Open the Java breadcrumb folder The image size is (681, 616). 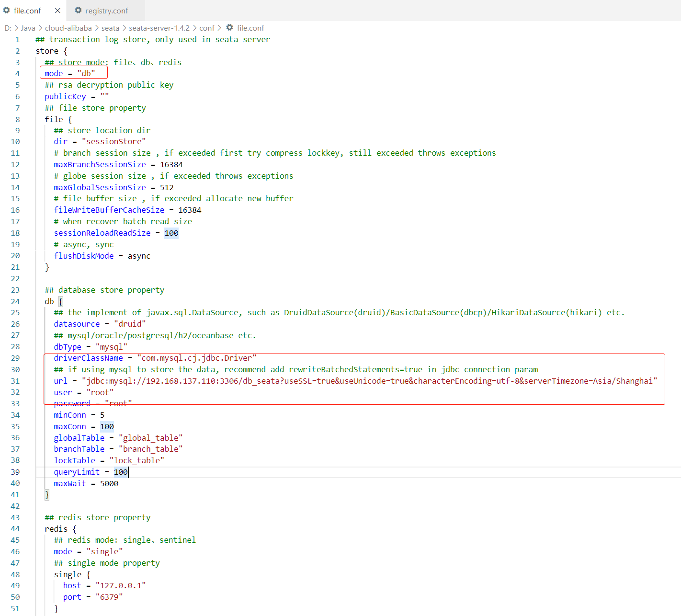pos(28,28)
